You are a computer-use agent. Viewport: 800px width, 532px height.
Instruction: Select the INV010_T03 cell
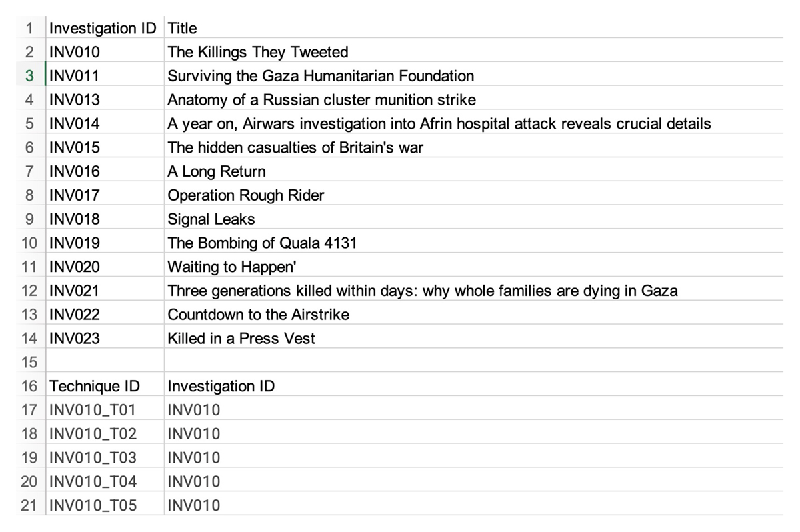[x=105, y=458]
